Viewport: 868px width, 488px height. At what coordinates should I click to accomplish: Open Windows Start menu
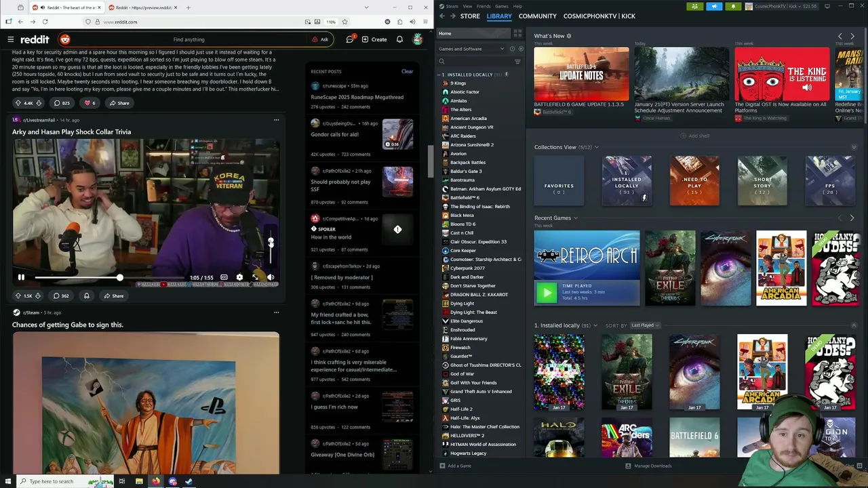(x=8, y=481)
